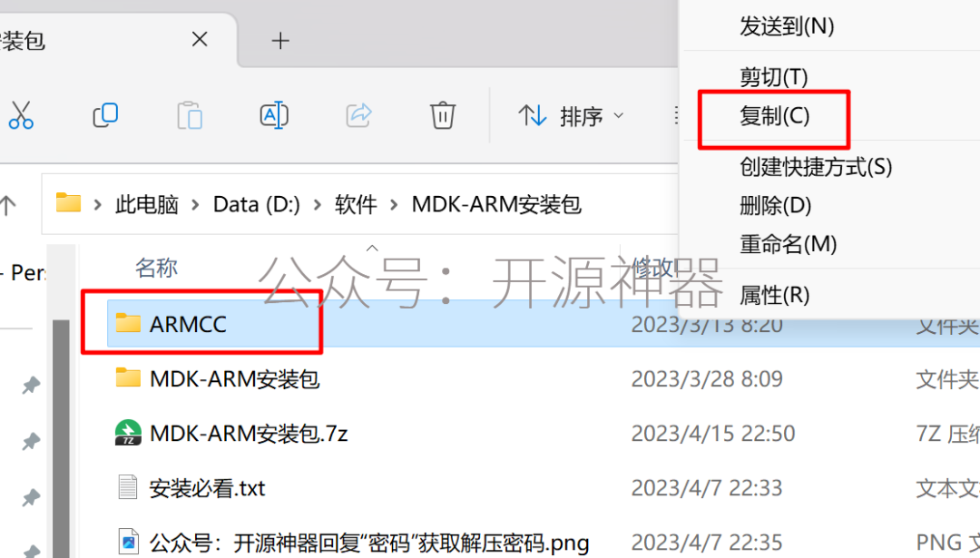Click the 名称 column header
This screenshot has height=558, width=980.
pos(156,268)
